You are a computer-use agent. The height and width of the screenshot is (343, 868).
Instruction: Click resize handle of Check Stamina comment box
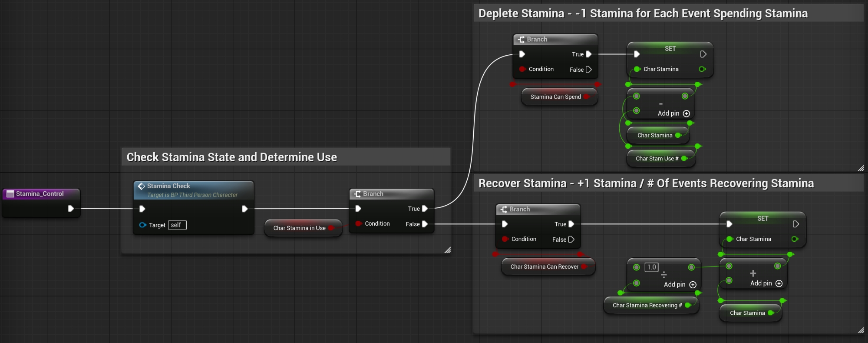(x=447, y=250)
